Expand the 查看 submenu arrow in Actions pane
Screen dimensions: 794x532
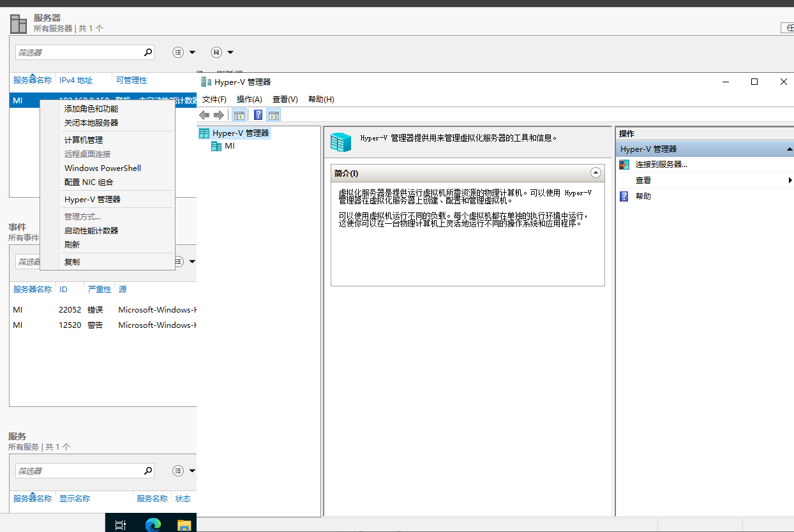[x=790, y=180]
